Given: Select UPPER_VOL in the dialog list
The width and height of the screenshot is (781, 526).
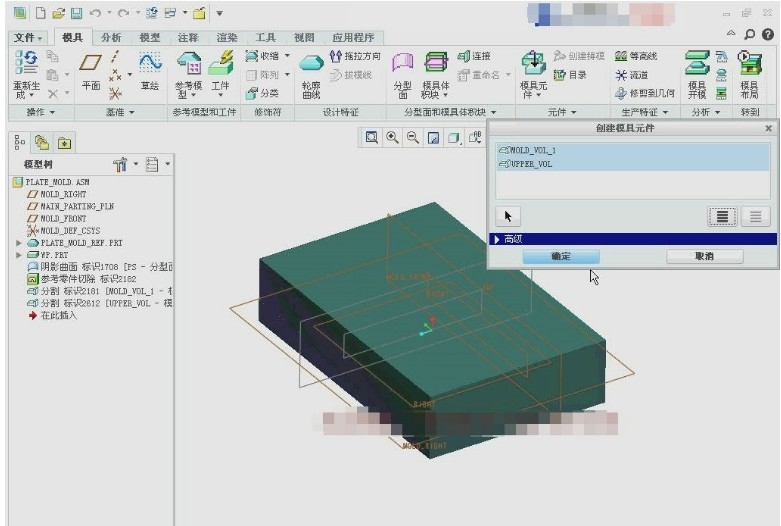Looking at the screenshot, I should pos(633,164).
